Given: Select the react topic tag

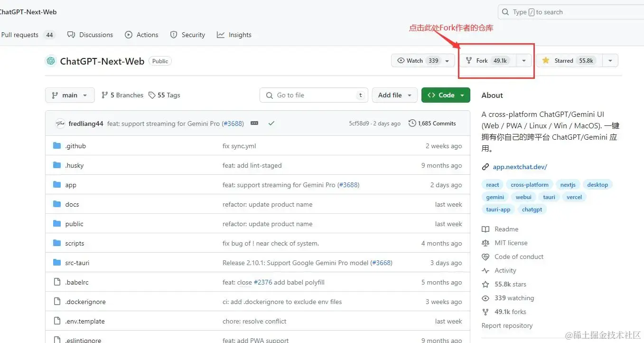Looking at the screenshot, I should [x=493, y=185].
